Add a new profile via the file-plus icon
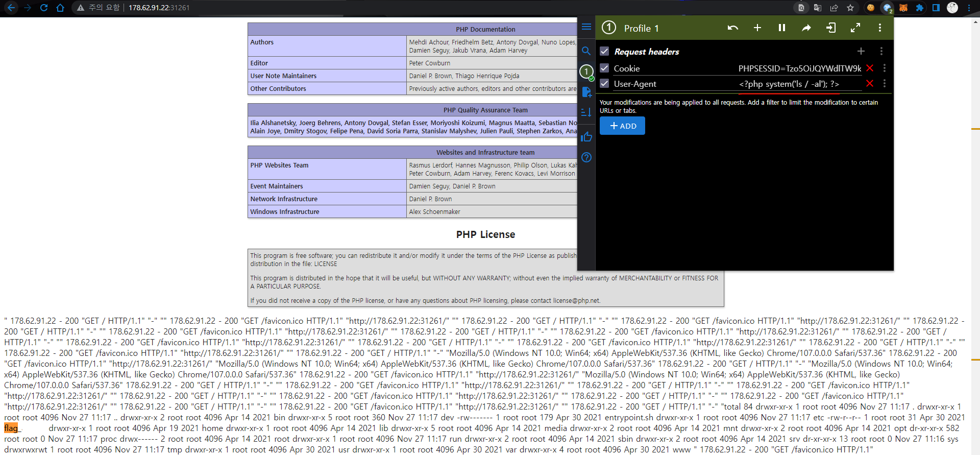This screenshot has width=980, height=455. tap(586, 92)
